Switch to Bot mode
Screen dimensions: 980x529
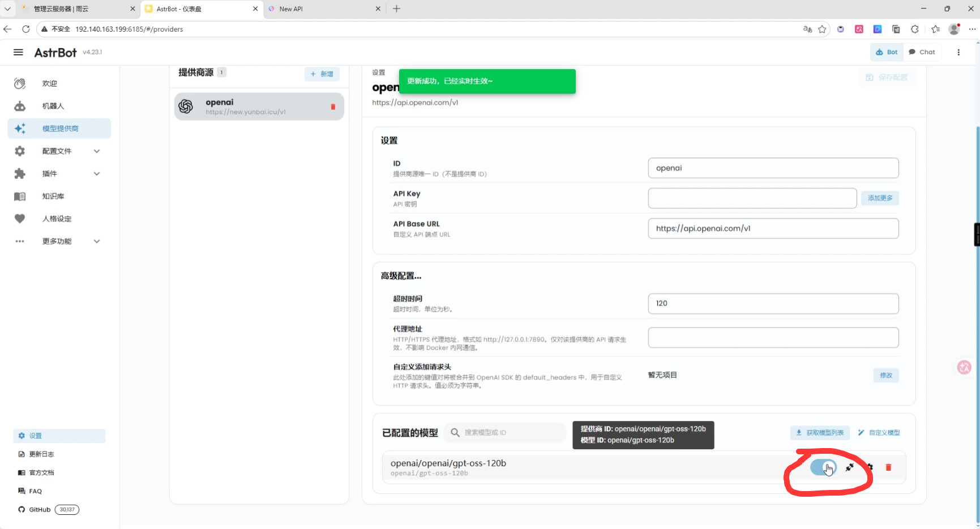(887, 52)
